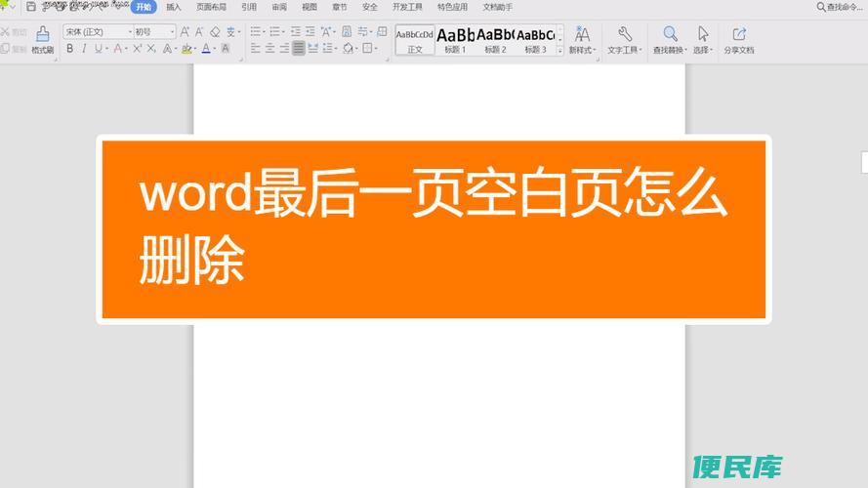Toggle underline formatting
This screenshot has height=488, width=868.
click(x=98, y=49)
